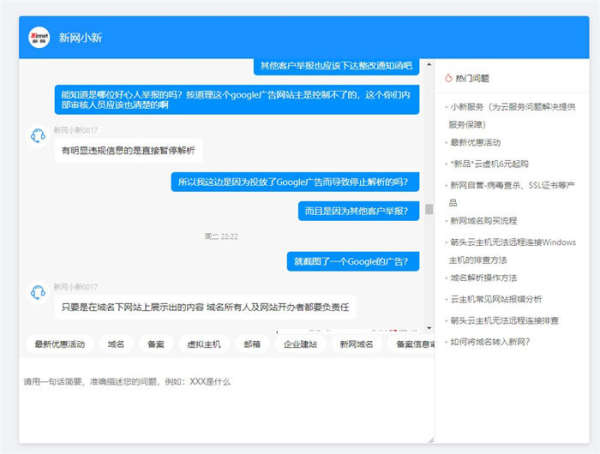Viewport: 600px width, 454px height.
Task: Select the 域名 quick reply chip
Action: click(x=116, y=344)
